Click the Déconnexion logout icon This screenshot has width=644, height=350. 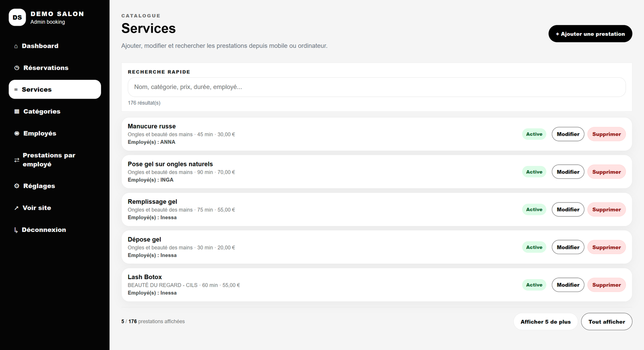tap(16, 230)
